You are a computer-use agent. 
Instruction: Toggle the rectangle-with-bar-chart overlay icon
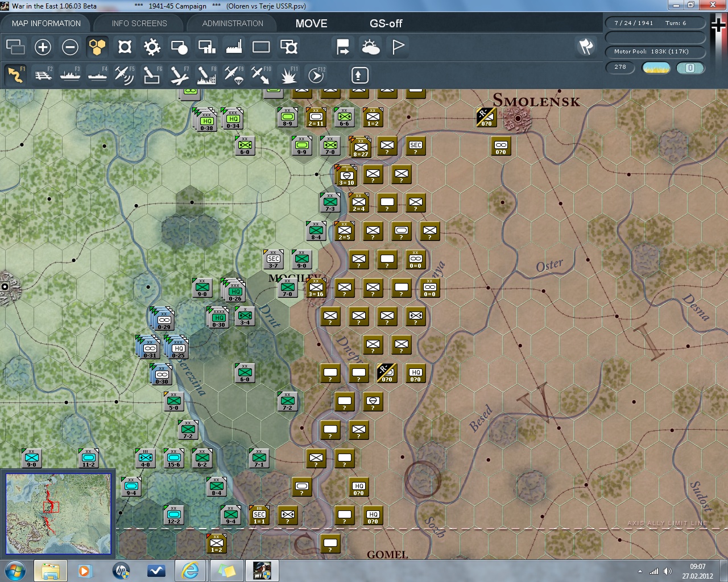click(x=206, y=47)
